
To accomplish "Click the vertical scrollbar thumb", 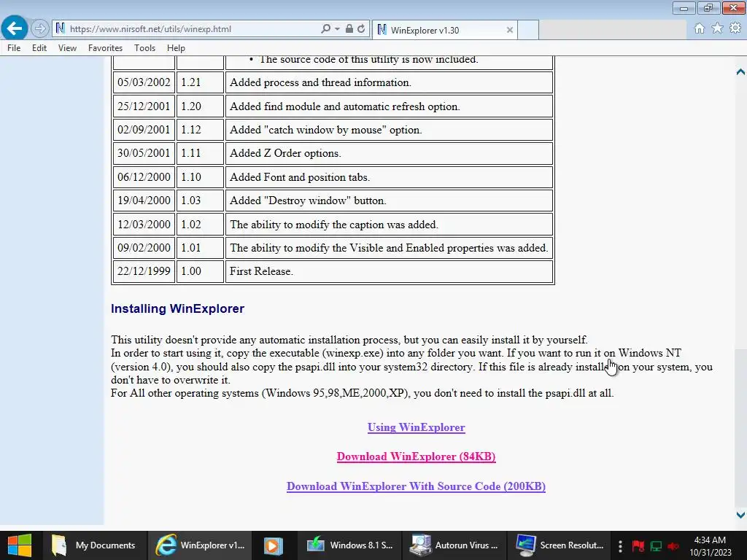I will coord(740,429).
